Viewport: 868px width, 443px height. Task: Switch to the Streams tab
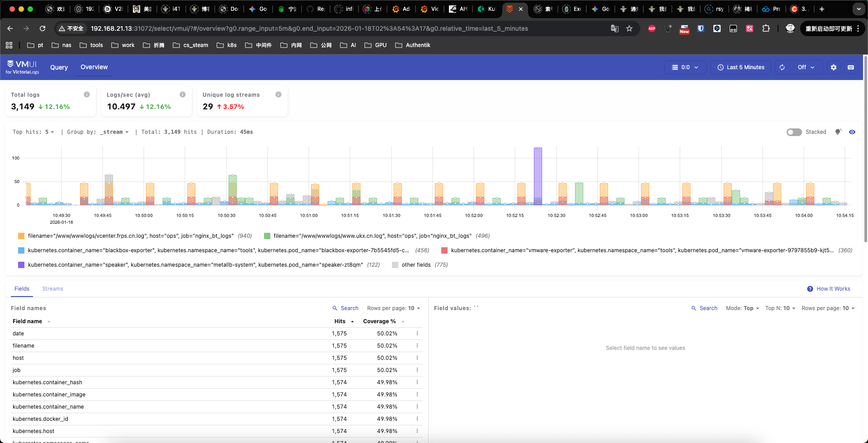click(x=52, y=288)
